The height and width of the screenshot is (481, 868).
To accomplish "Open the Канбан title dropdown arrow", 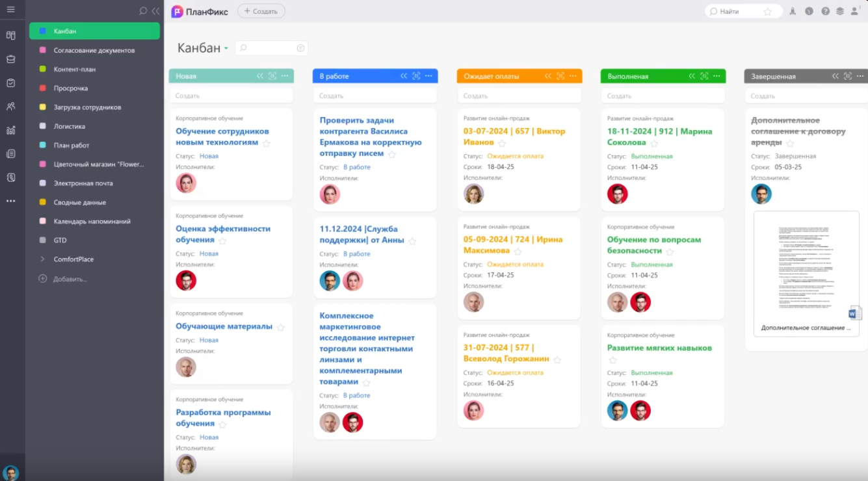I will tap(226, 49).
